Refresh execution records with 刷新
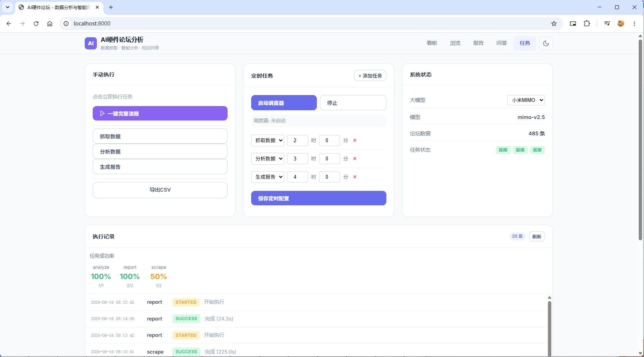 tap(536, 236)
